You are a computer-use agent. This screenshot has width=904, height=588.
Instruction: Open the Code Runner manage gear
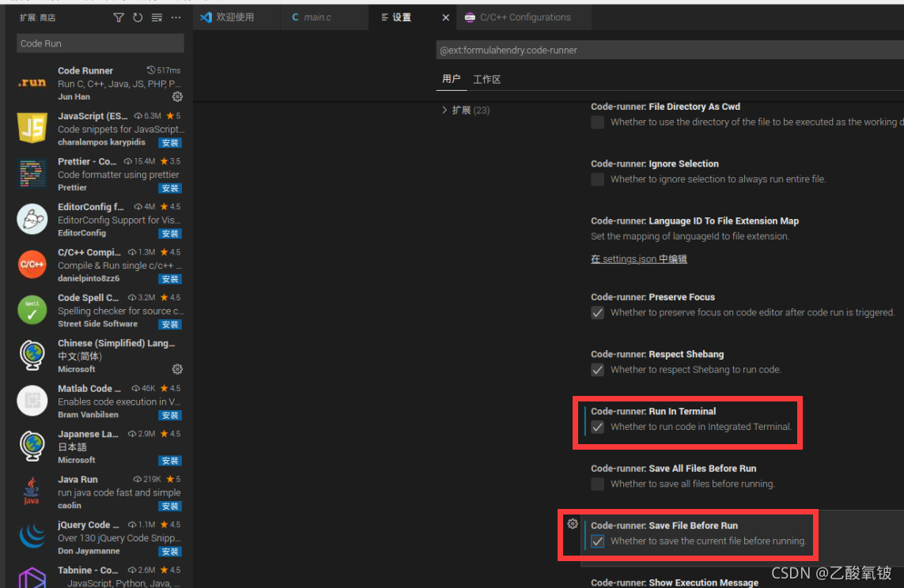pos(178,96)
